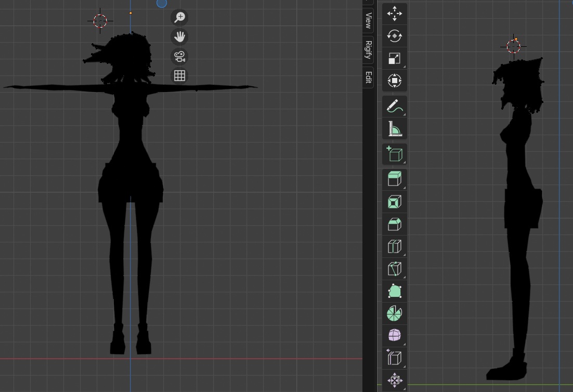Image resolution: width=573 pixels, height=392 pixels.
Task: Open the Rigify sidebar tab
Action: click(x=368, y=50)
